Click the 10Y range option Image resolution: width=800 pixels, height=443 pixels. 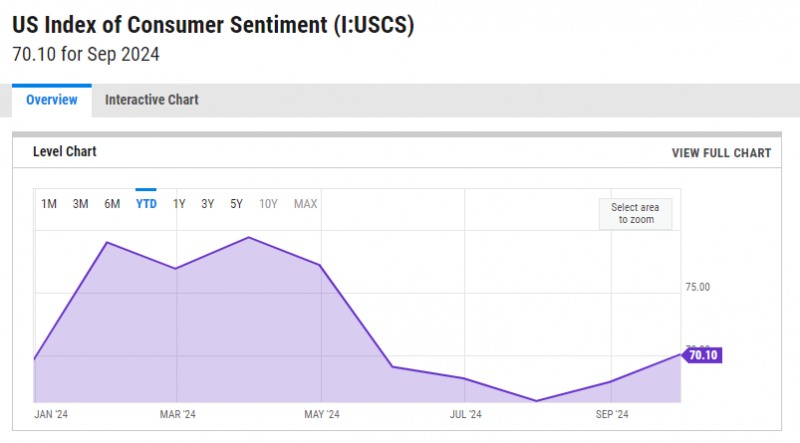pos(268,204)
